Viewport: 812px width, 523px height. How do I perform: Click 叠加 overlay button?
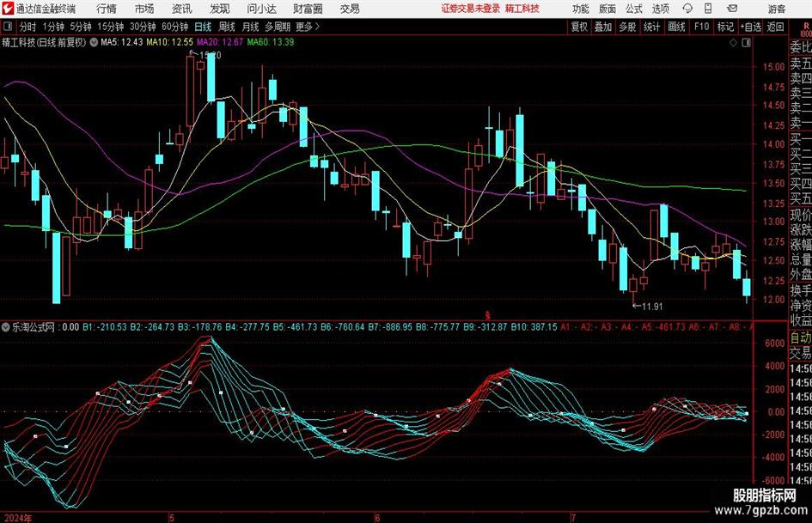point(603,27)
